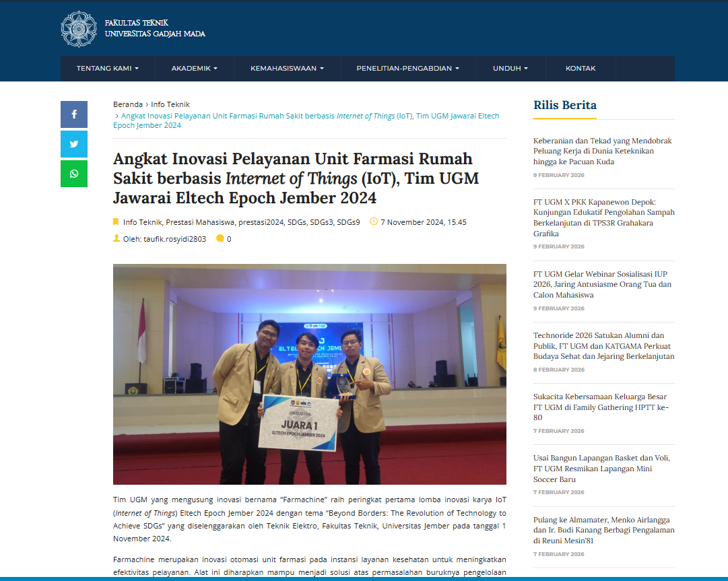Image resolution: width=728 pixels, height=581 pixels.
Task: Share the article on Facebook
Action: (x=73, y=114)
